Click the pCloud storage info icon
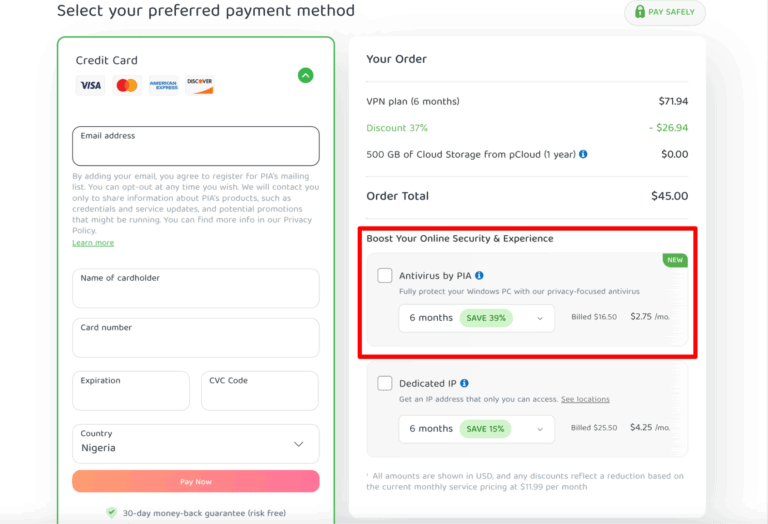768x524 pixels. pos(583,154)
